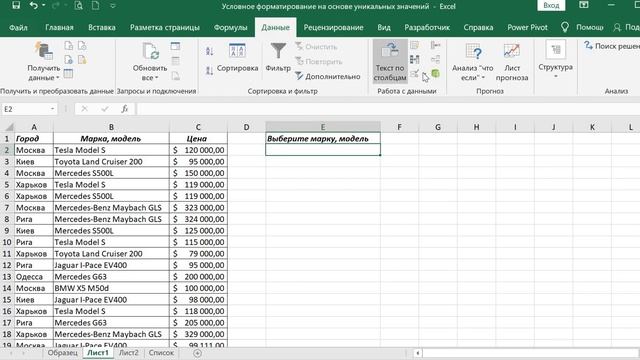The image size is (640, 360).
Task: Click the Текст по столбцам button
Action: pyautogui.click(x=390, y=61)
